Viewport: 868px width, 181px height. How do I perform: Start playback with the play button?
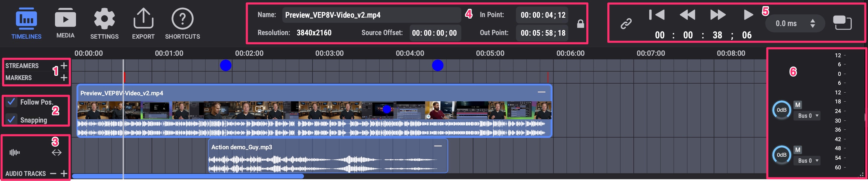pos(748,15)
